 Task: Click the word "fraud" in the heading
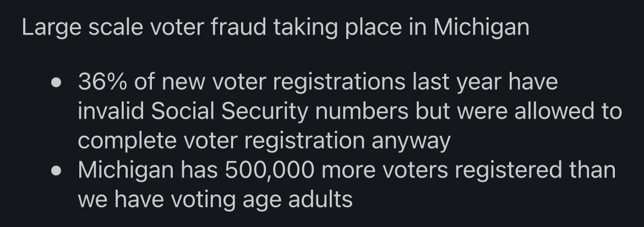coord(243,27)
